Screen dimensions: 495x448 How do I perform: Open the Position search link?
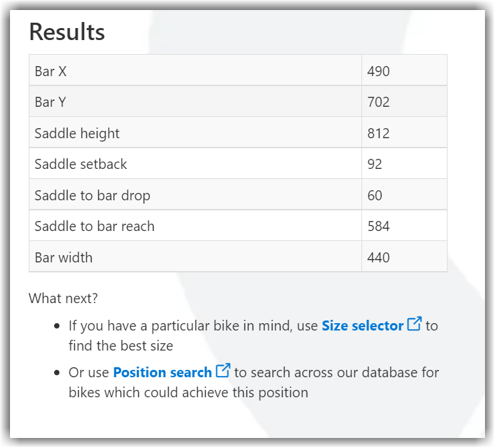click(x=162, y=373)
